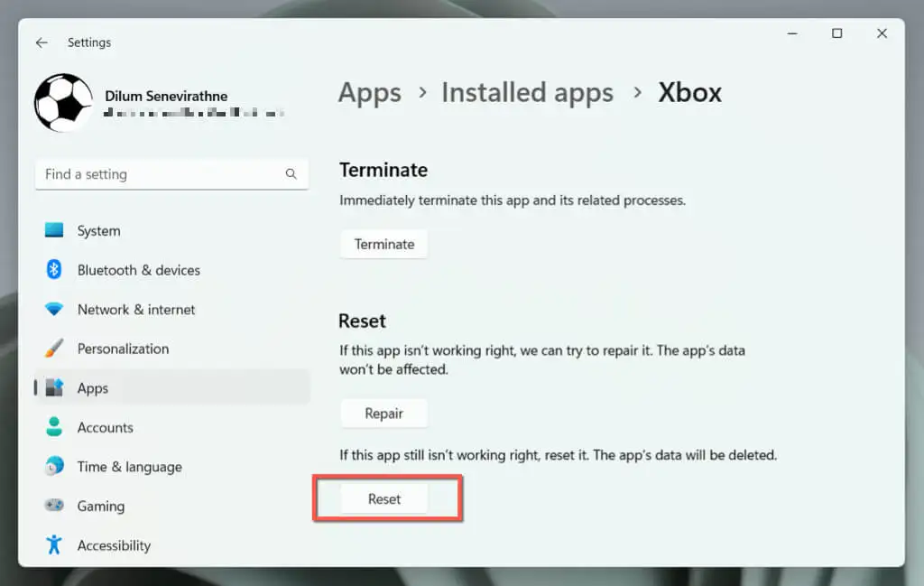Click the search magnifier icon
Image resolution: width=924 pixels, height=586 pixels.
click(x=291, y=174)
